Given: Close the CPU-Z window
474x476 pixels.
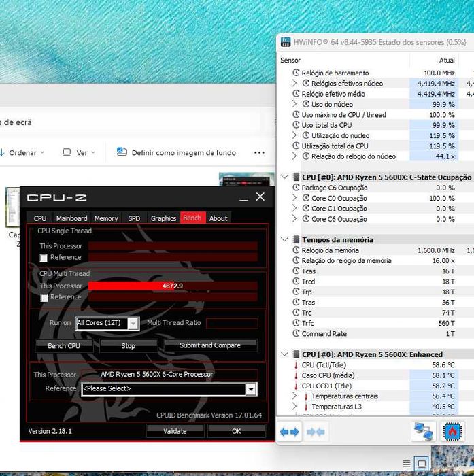Looking at the screenshot, I should 260,197.
